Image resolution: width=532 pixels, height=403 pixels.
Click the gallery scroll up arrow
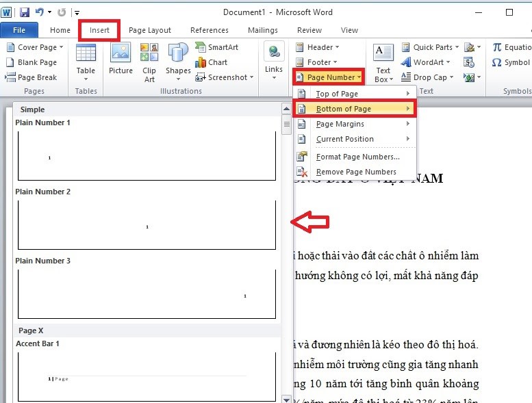click(286, 109)
